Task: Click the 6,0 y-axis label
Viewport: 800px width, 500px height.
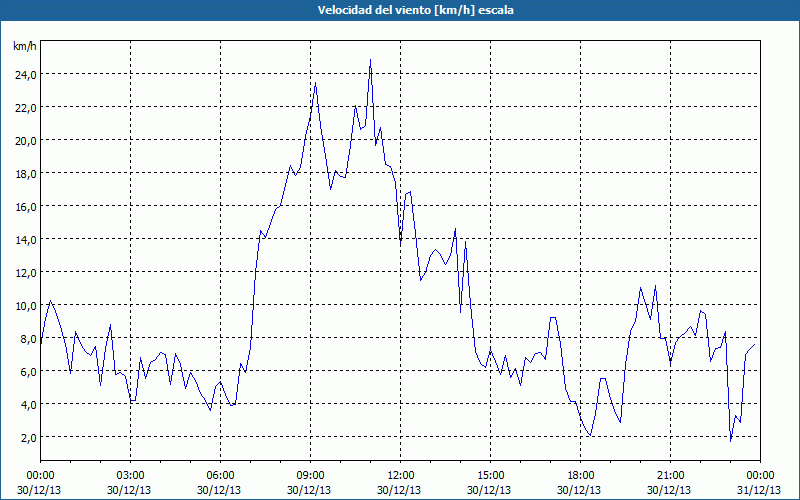Action: coord(29,372)
